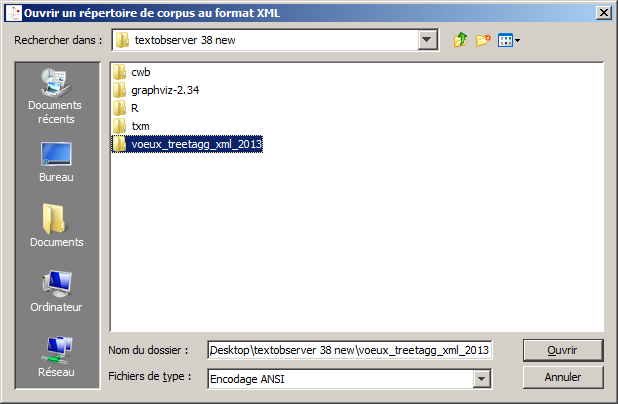Select the cwb folder

click(131, 72)
